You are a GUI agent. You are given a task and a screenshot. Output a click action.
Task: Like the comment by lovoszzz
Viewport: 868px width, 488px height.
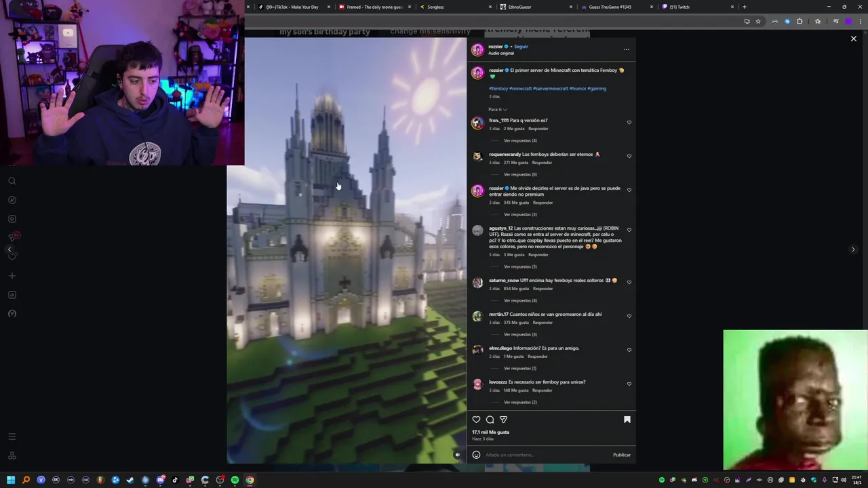(x=629, y=384)
